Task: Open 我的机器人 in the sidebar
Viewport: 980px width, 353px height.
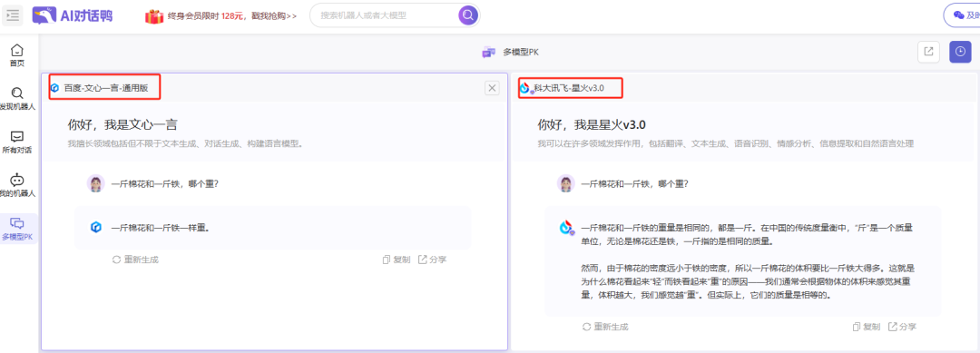Action: 17,185
